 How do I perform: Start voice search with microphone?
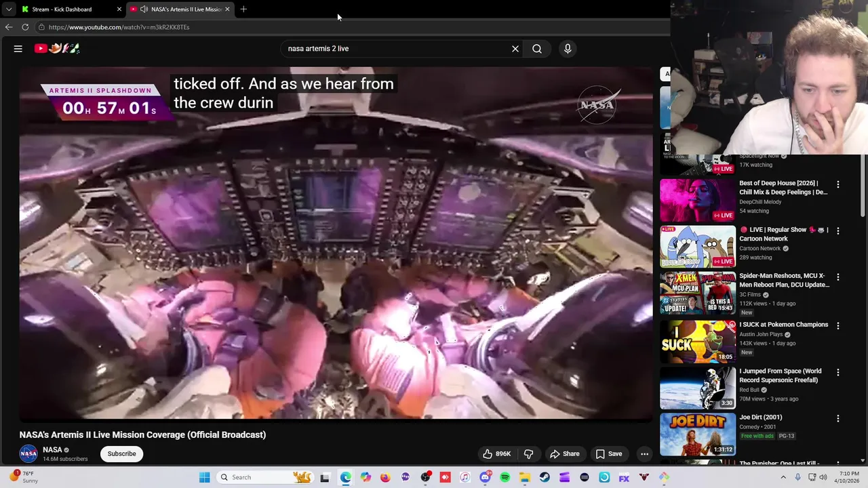pyautogui.click(x=568, y=49)
